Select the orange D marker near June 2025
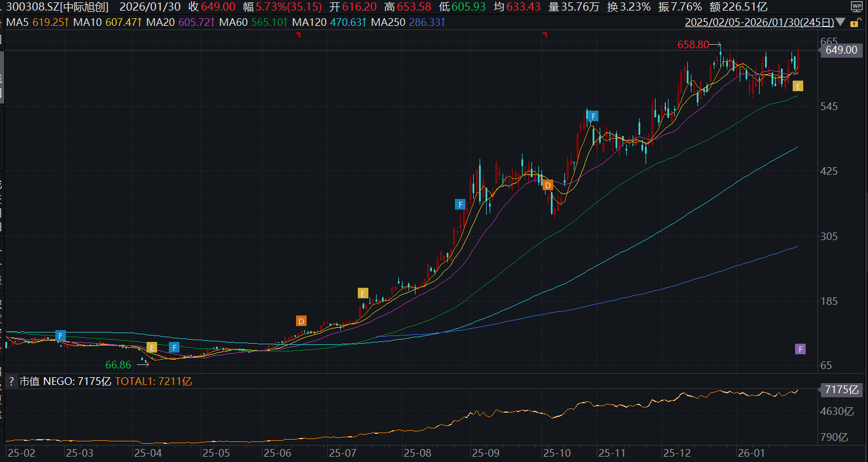 coord(301,321)
